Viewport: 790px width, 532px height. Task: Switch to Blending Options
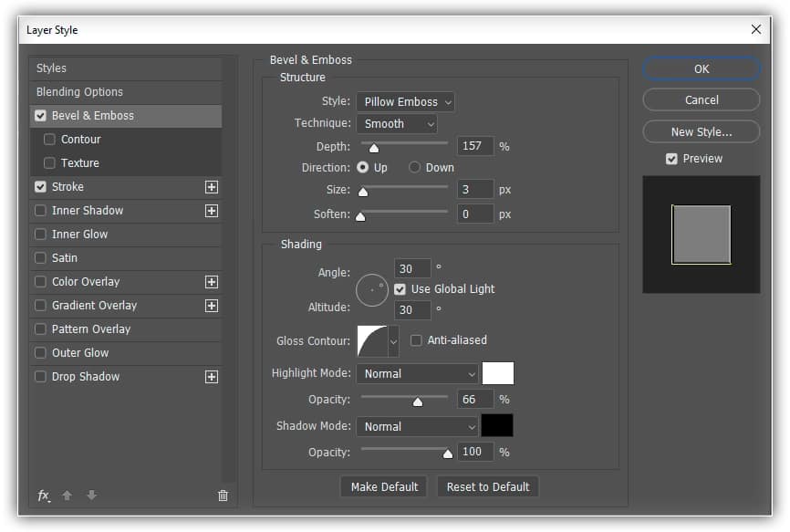pyautogui.click(x=82, y=91)
